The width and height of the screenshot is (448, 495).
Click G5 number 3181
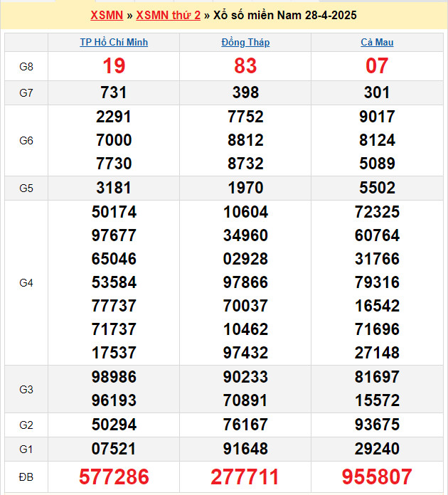click(114, 188)
